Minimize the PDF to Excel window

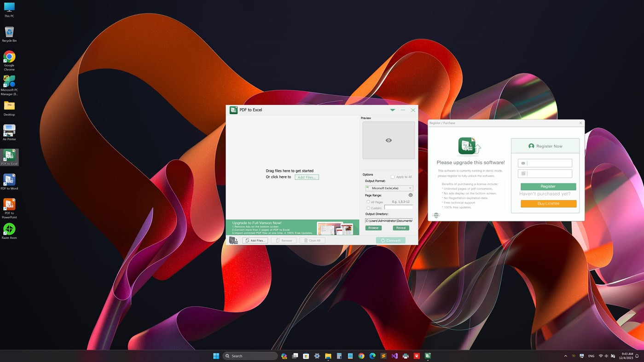(x=403, y=110)
